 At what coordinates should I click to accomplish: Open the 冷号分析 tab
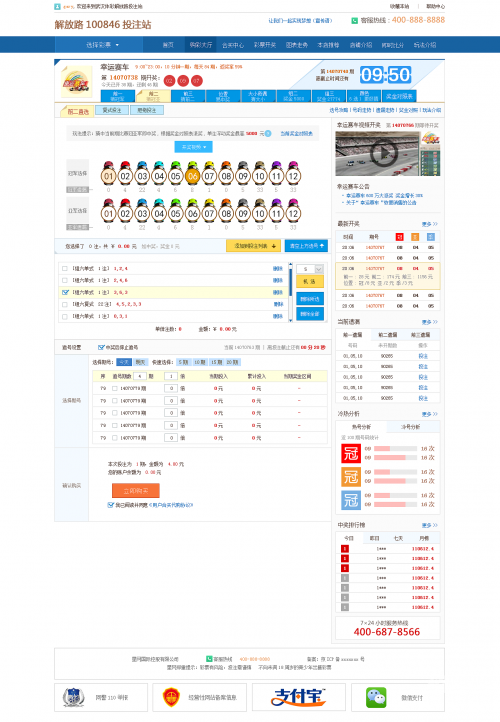pyautogui.click(x=410, y=427)
